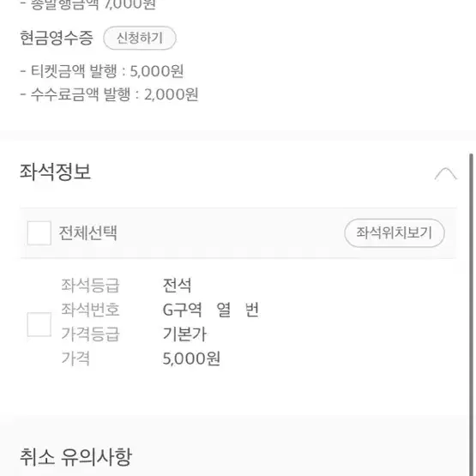Check the 전체선택 checkbox

point(39,233)
